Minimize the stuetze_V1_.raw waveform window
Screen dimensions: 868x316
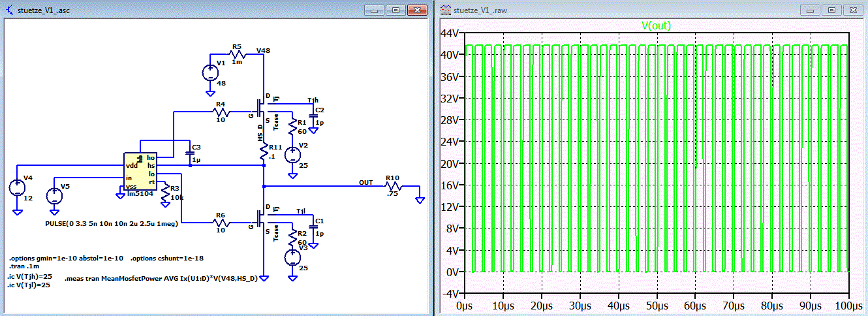pyautogui.click(x=811, y=10)
